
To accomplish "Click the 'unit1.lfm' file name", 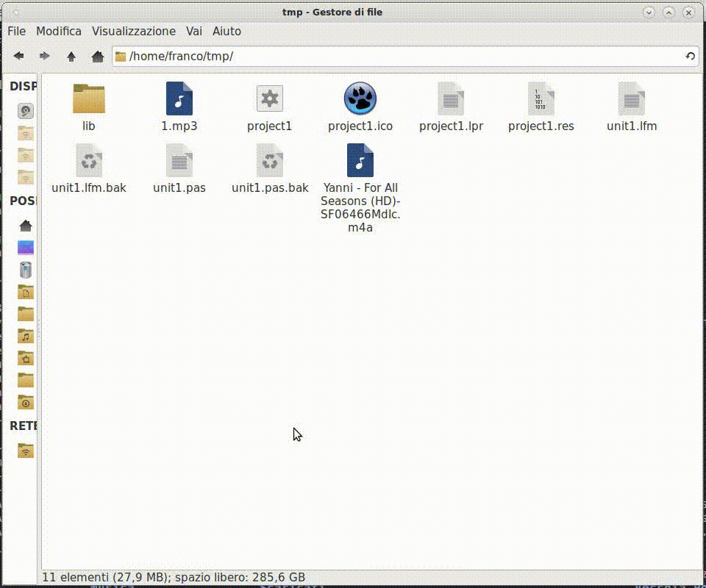I will 632,126.
